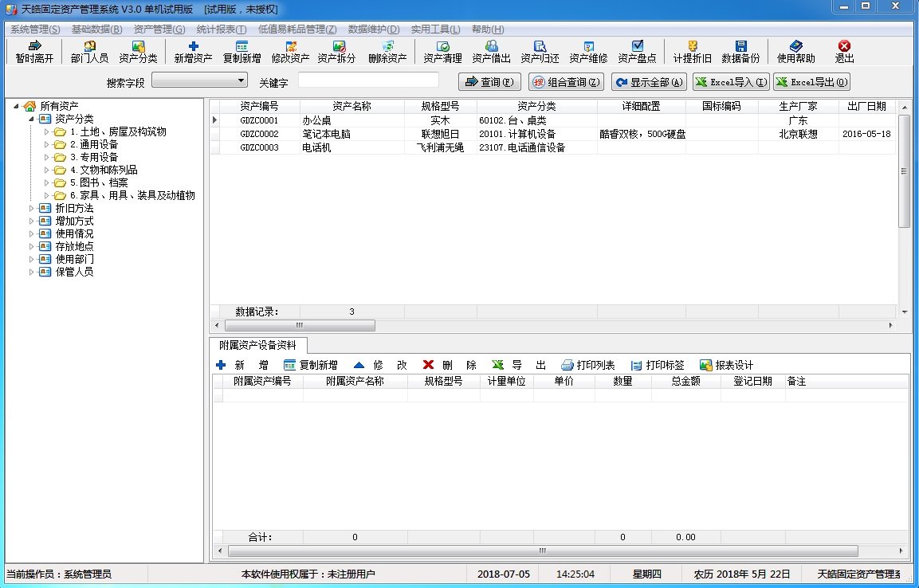Open the 低值易耗品管理 menu

point(296,28)
